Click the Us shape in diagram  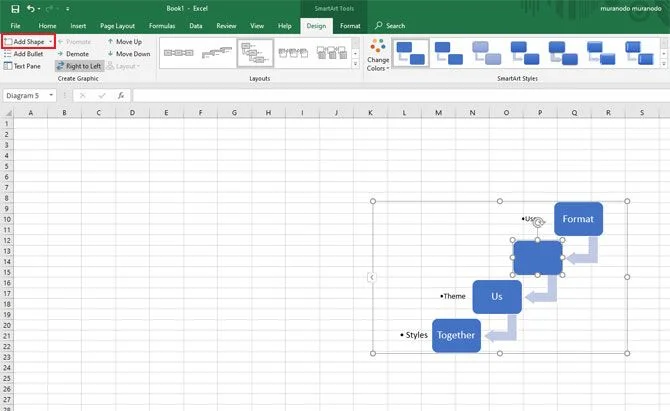(x=497, y=297)
